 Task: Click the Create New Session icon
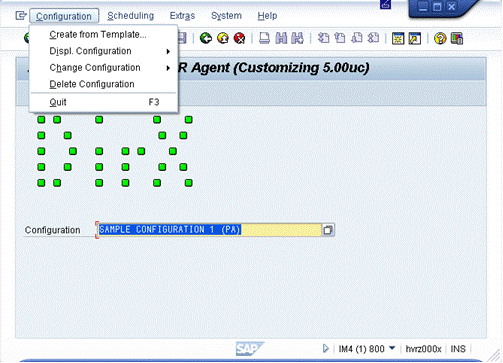coord(398,38)
